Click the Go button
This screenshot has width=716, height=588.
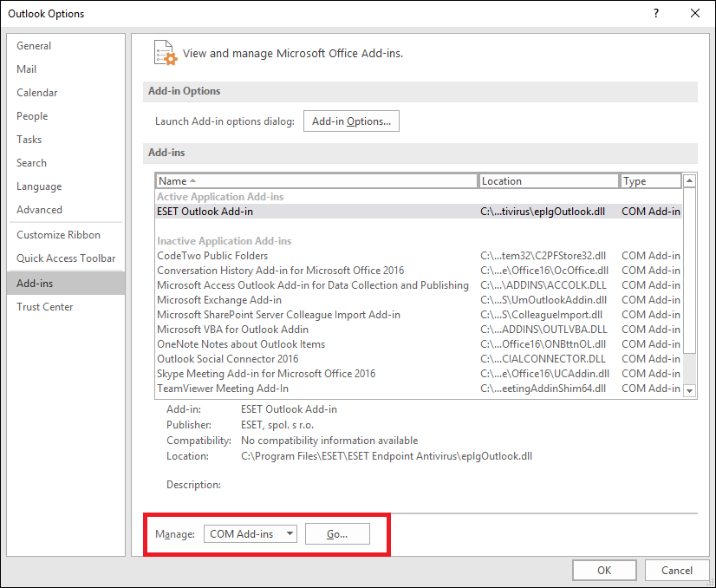click(x=337, y=533)
